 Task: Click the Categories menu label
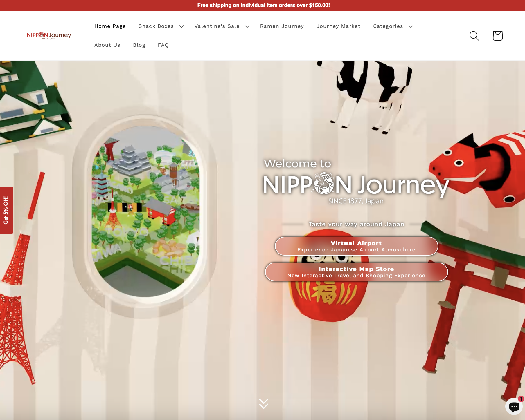pyautogui.click(x=388, y=26)
